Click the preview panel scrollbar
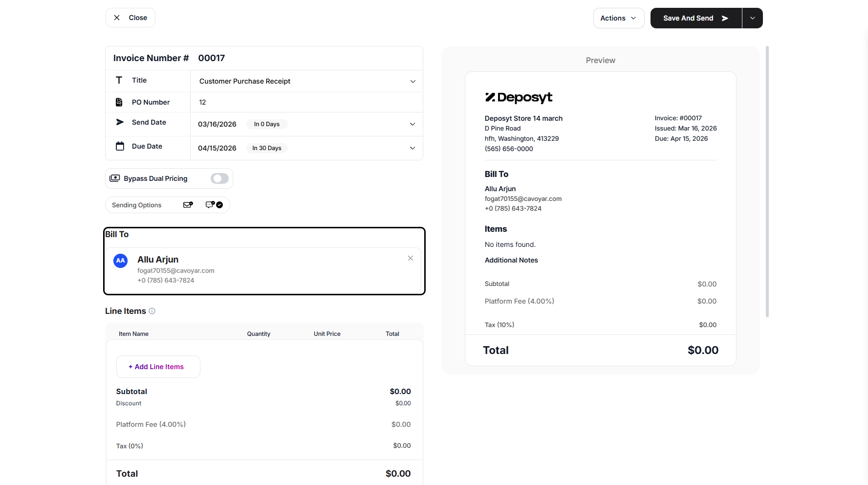Image resolution: width=868 pixels, height=485 pixels. [767, 181]
